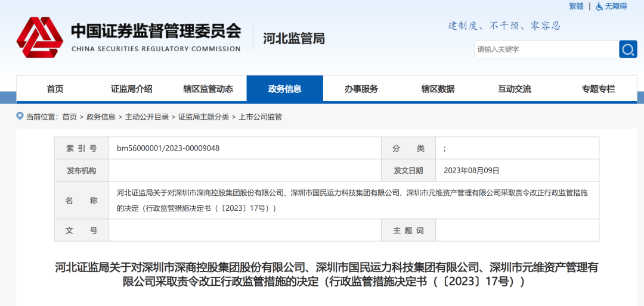Open the 辖区监管动态 navigation tab
Image resolution: width=644 pixels, height=306 pixels.
[208, 89]
